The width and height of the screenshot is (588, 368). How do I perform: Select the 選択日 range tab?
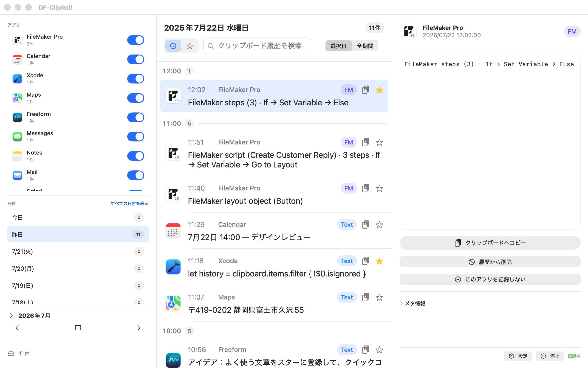click(338, 46)
